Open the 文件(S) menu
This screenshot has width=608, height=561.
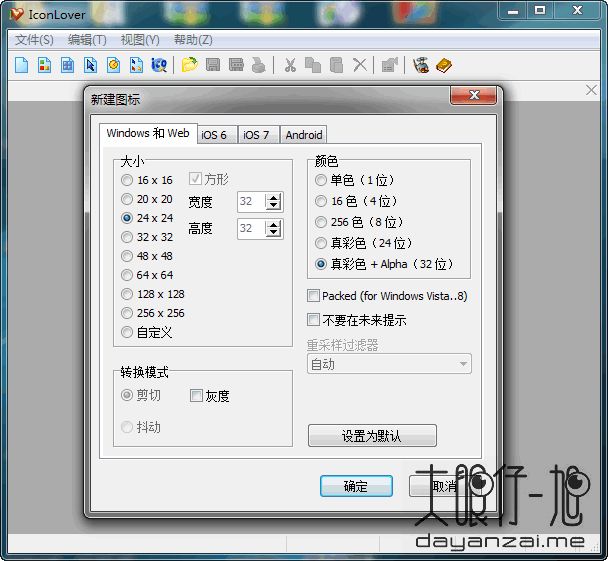coord(34,40)
